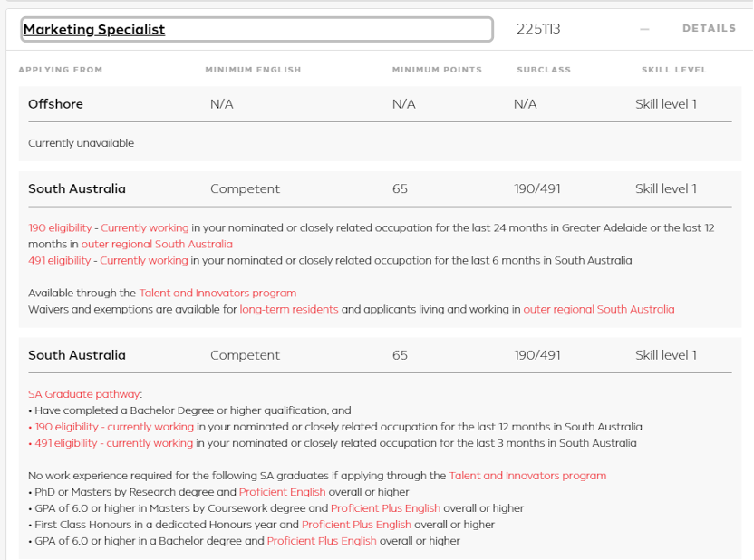The height and width of the screenshot is (560, 754).
Task: Follow the first 'outer regional South Australia' link
Action: (157, 244)
